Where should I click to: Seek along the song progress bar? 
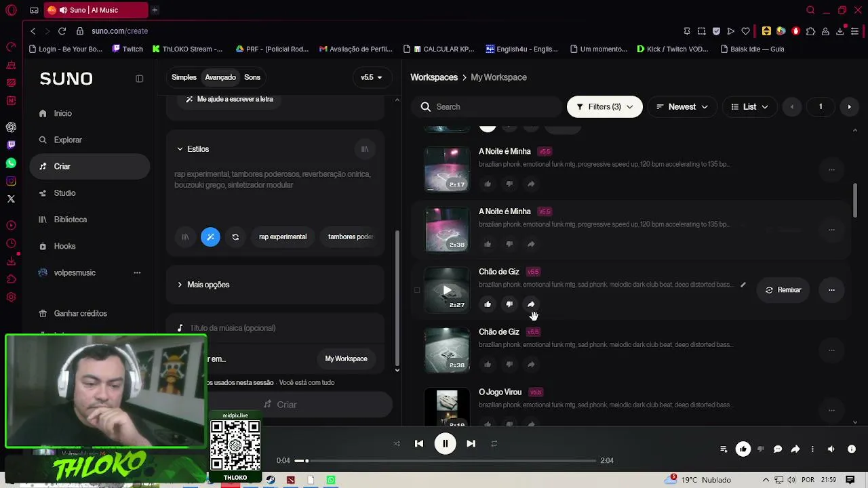[x=446, y=461]
